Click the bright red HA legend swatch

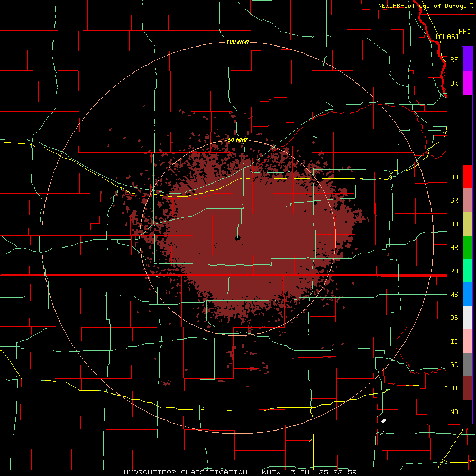[x=467, y=177]
